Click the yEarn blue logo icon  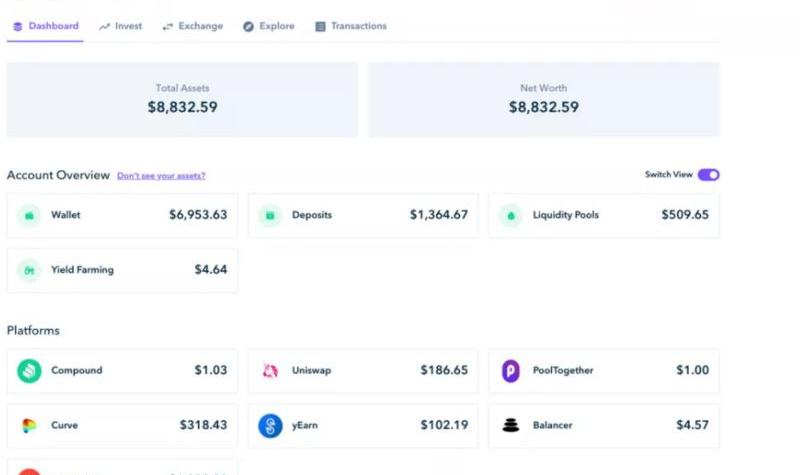coord(270,426)
